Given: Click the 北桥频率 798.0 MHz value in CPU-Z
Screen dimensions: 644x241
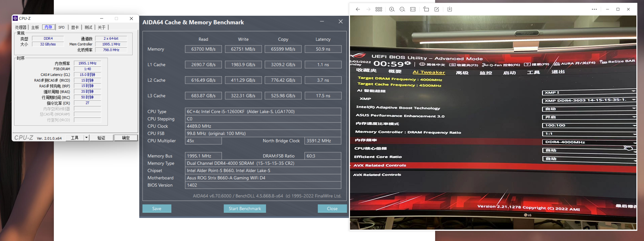Looking at the screenshot, I should (x=111, y=50).
